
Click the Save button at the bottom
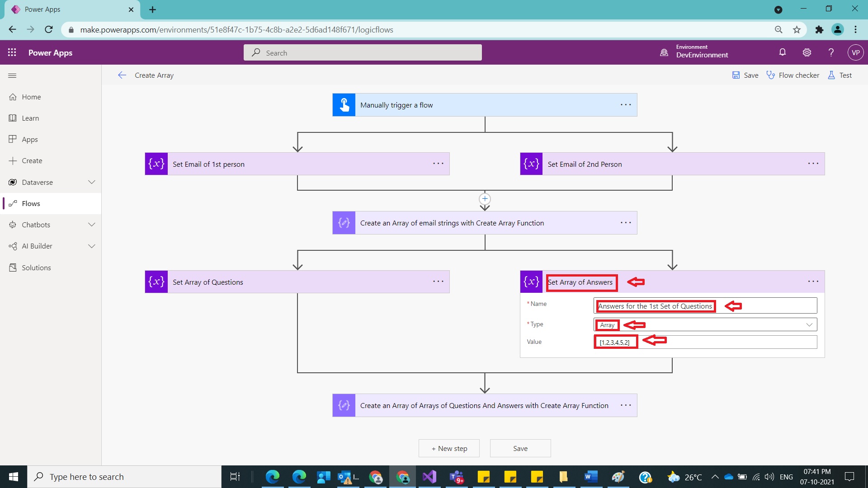(520, 448)
